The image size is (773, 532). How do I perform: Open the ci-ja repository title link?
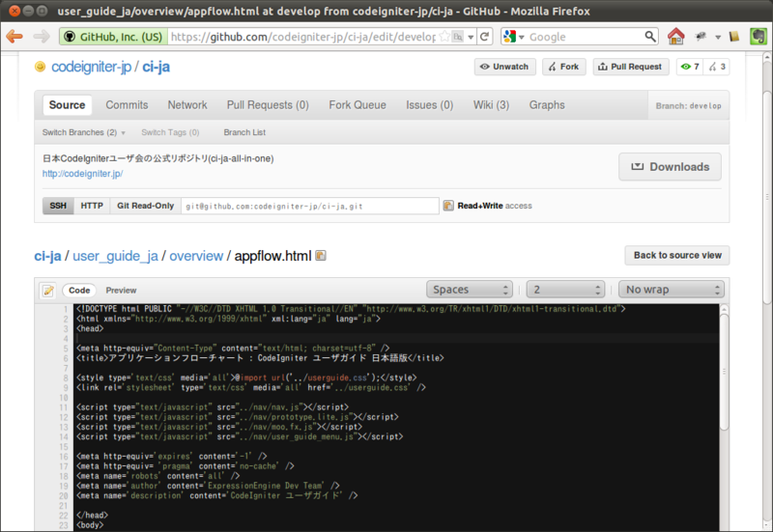click(x=157, y=67)
